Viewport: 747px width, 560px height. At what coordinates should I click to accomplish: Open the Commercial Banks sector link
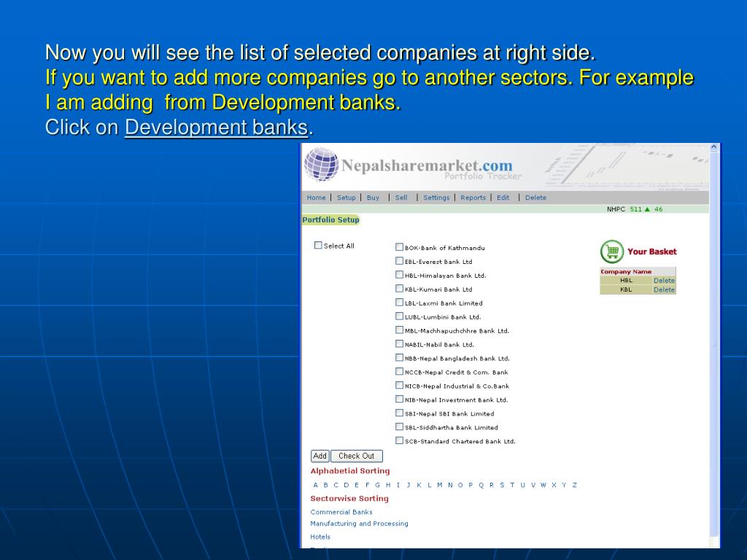[341, 512]
